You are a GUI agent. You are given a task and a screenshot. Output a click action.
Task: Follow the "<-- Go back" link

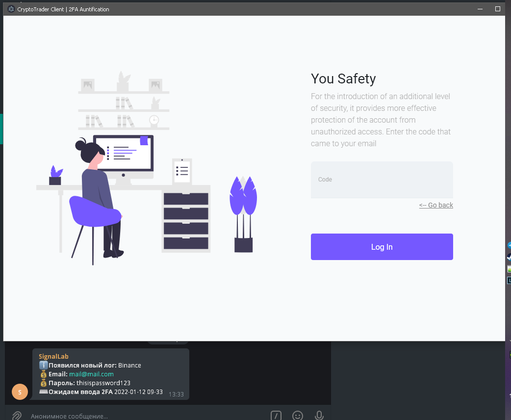click(x=436, y=205)
